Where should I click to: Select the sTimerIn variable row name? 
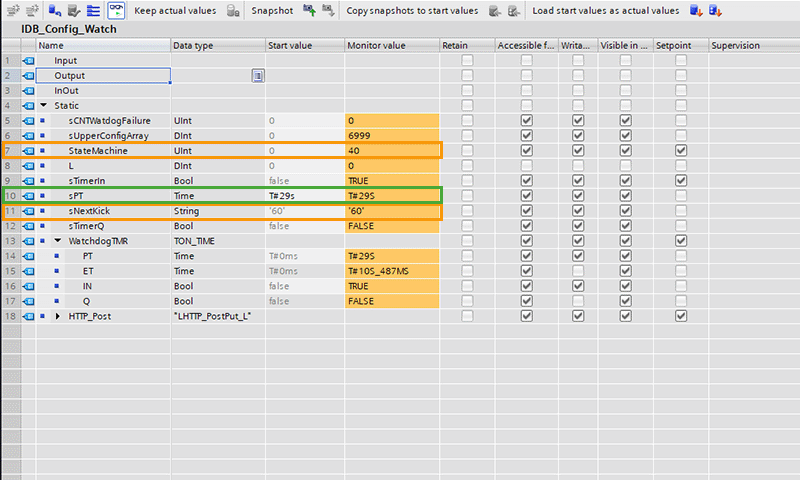88,181
